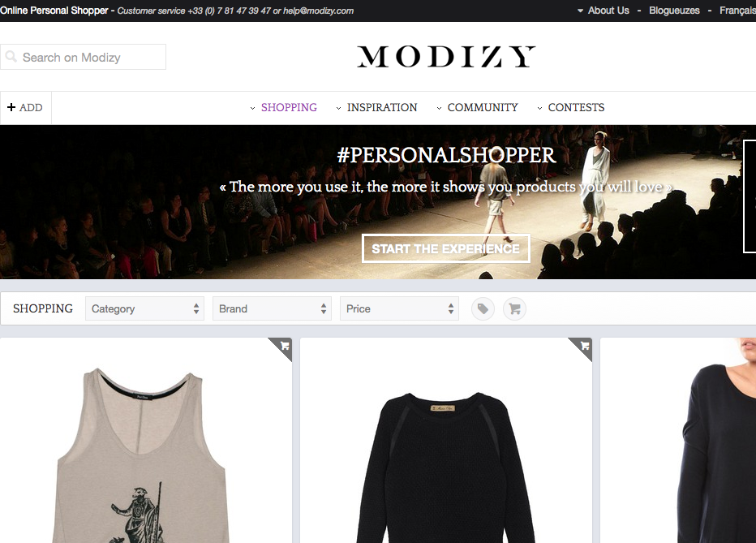
Task: Switch language to Français
Action: coord(737,11)
